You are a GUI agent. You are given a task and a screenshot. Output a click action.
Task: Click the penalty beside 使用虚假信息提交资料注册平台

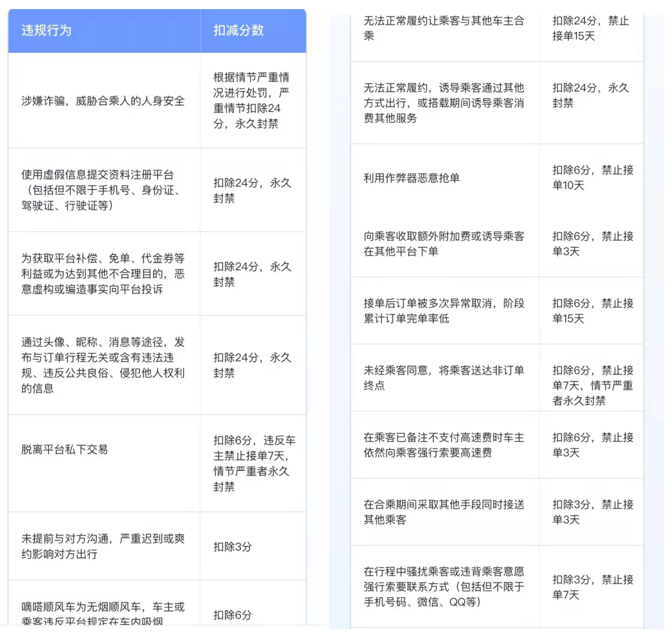(253, 190)
